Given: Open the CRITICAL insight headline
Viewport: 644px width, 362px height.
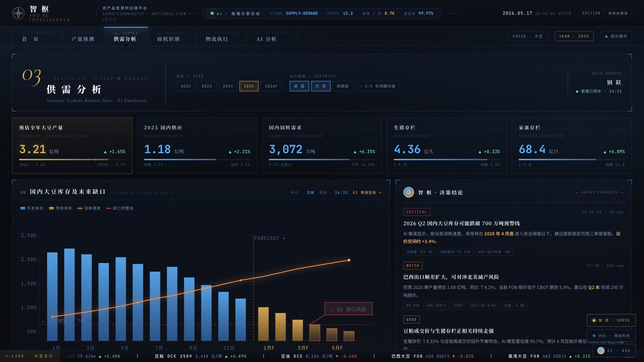Looking at the screenshot, I should pos(462,224).
